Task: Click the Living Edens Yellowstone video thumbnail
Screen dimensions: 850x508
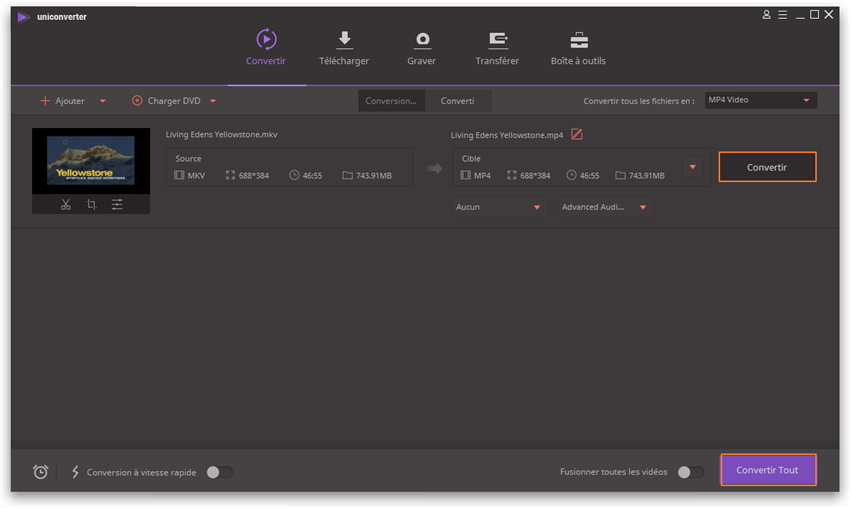Action: tap(90, 160)
